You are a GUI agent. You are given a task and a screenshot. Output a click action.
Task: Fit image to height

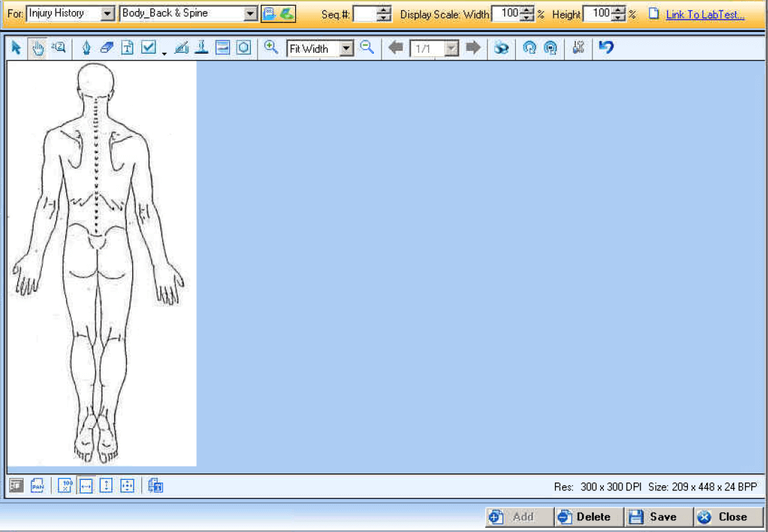click(x=107, y=485)
